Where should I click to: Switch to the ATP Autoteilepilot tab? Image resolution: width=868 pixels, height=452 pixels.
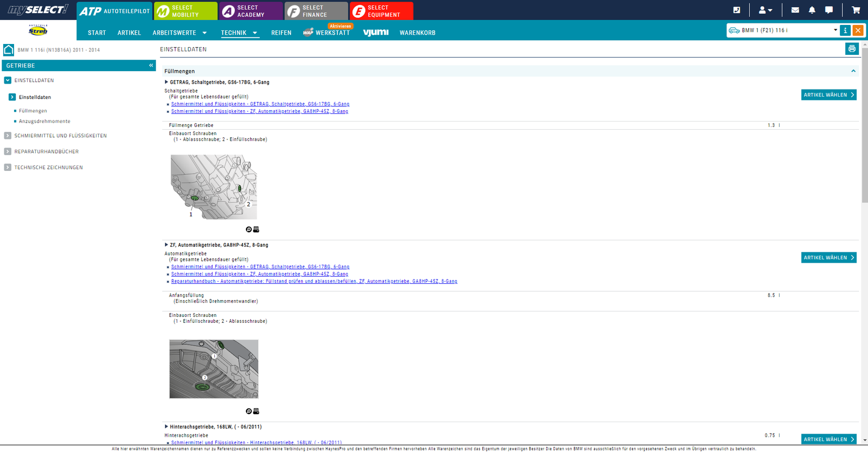click(x=114, y=11)
